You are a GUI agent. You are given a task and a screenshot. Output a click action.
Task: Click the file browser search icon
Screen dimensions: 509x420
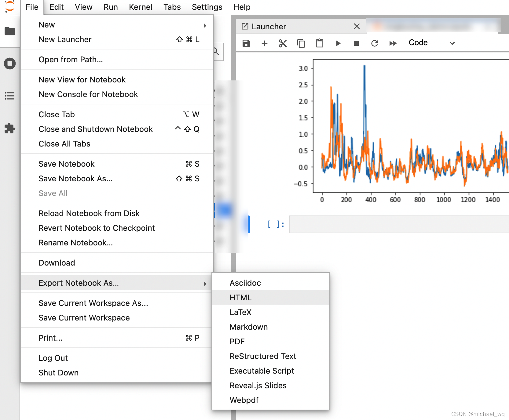coord(216,51)
